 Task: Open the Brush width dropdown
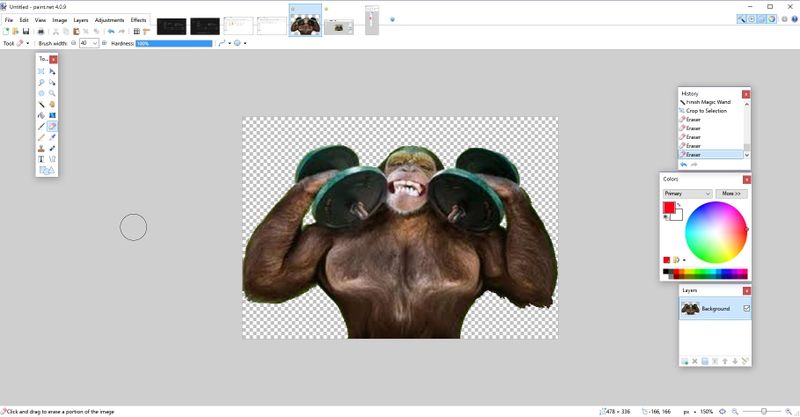click(95, 43)
